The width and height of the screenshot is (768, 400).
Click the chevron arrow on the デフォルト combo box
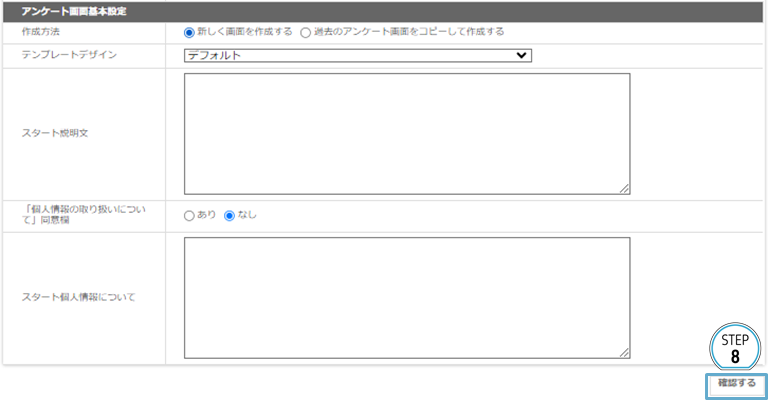pos(520,55)
